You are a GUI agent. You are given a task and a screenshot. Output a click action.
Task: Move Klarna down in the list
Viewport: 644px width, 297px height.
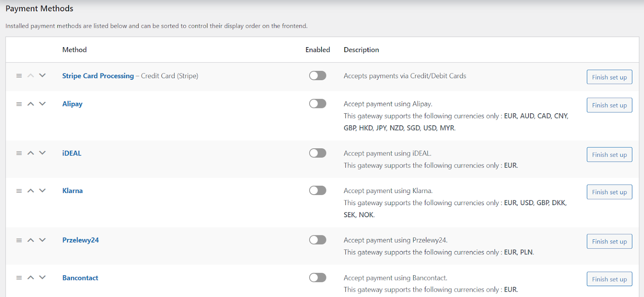tap(42, 191)
